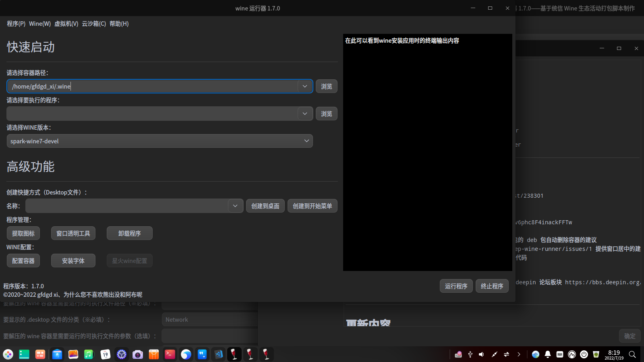Click the two-arrows network transfer tray icon
Image resolution: width=644 pixels, height=362 pixels.
click(x=507, y=354)
